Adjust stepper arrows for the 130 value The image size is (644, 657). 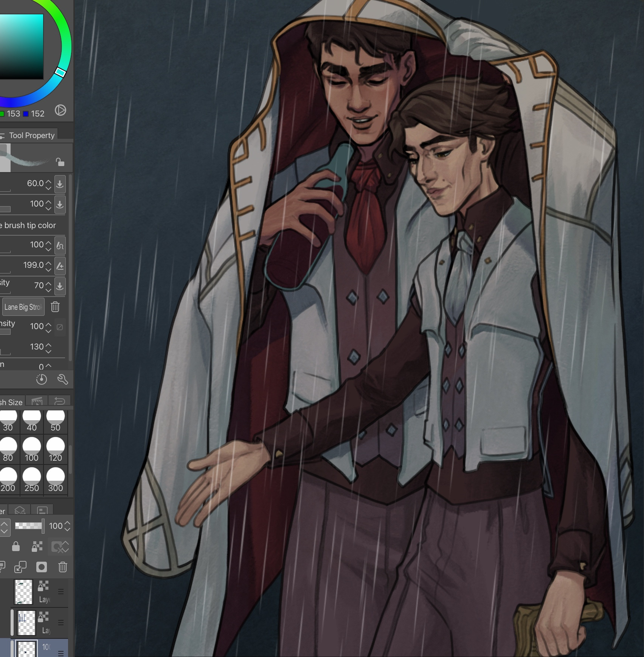click(48, 348)
